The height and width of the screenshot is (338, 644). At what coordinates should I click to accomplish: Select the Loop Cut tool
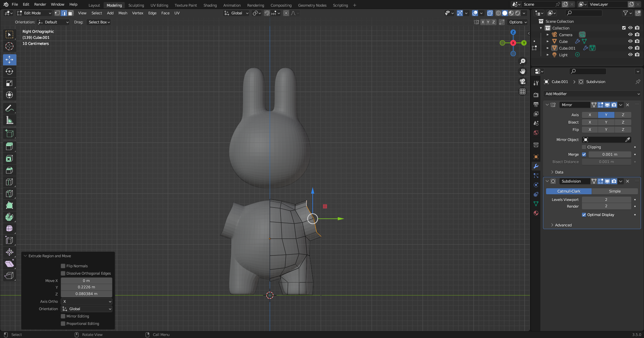(9, 182)
